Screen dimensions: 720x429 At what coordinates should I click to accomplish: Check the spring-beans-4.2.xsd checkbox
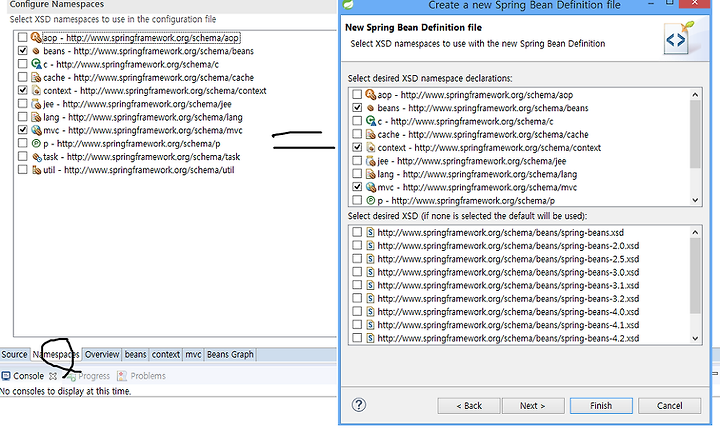[x=357, y=338]
